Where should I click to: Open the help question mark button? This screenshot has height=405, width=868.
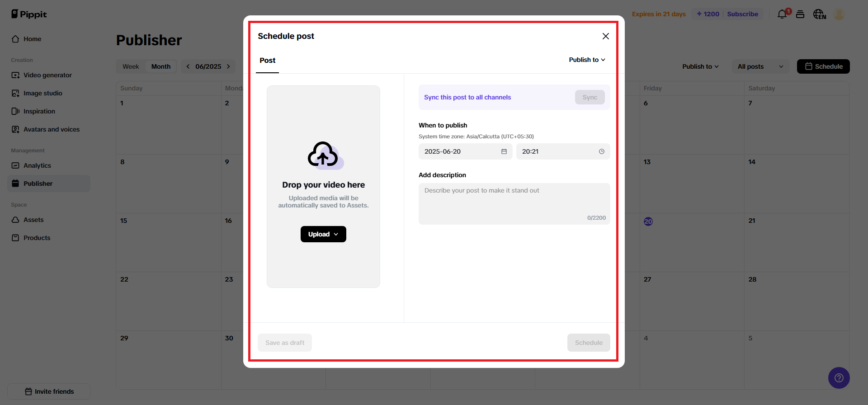pos(839,378)
